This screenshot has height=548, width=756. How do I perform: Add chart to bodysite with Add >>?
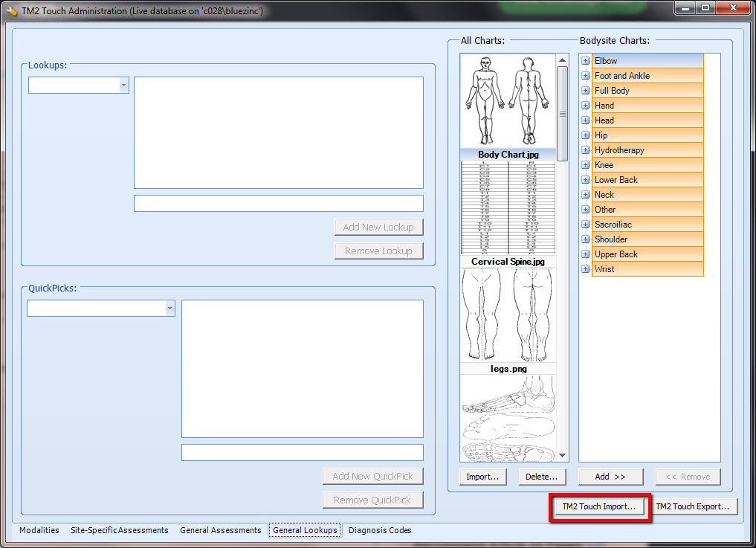610,477
